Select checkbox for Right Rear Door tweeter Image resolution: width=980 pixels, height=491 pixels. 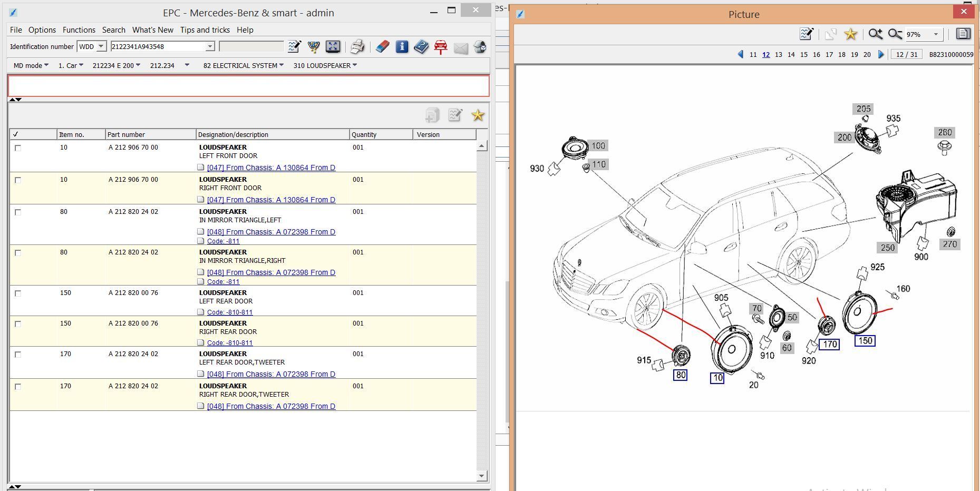coord(18,387)
